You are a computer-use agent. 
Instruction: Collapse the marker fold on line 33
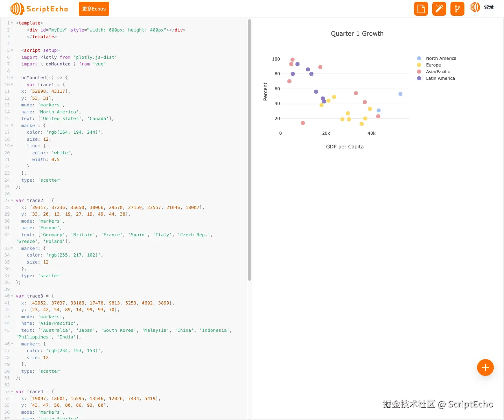(12, 248)
